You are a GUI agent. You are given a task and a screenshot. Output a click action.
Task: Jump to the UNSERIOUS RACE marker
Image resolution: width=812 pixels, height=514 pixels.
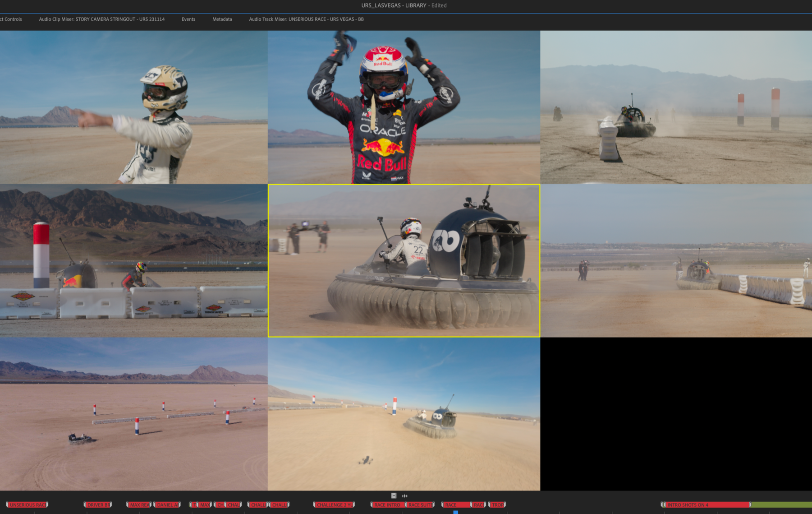27,505
